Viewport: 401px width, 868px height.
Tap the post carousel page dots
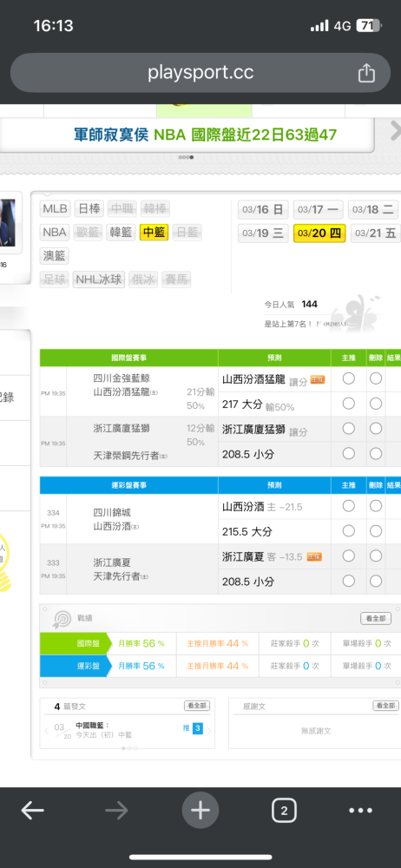coord(129,748)
